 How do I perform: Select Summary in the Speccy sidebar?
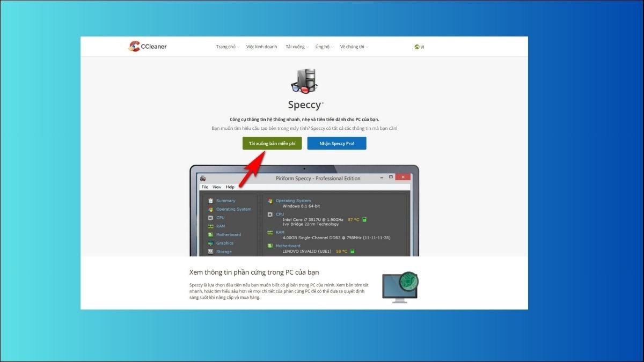(x=222, y=200)
